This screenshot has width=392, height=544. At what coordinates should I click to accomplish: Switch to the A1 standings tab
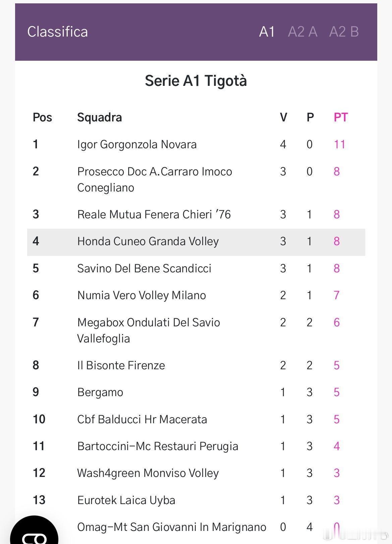(x=267, y=32)
